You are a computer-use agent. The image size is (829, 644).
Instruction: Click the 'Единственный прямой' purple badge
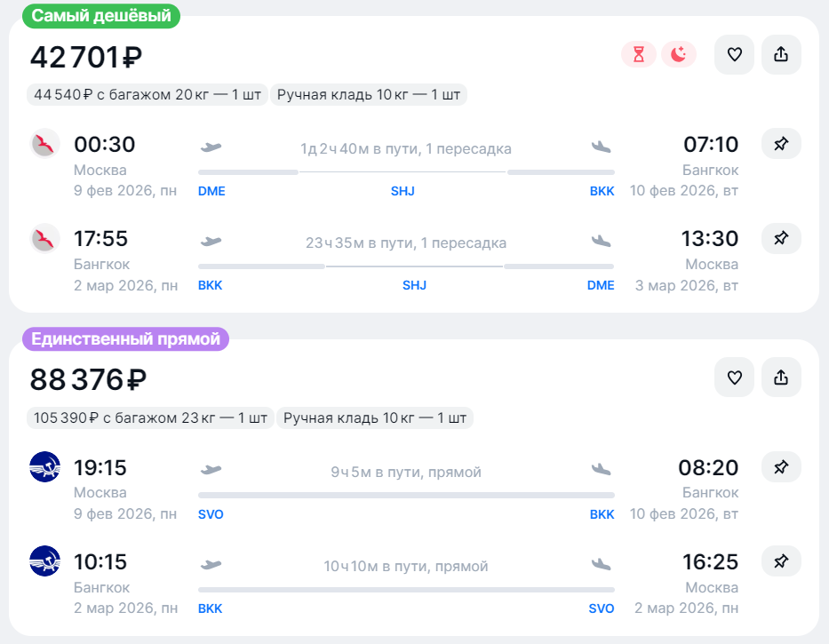pyautogui.click(x=125, y=338)
